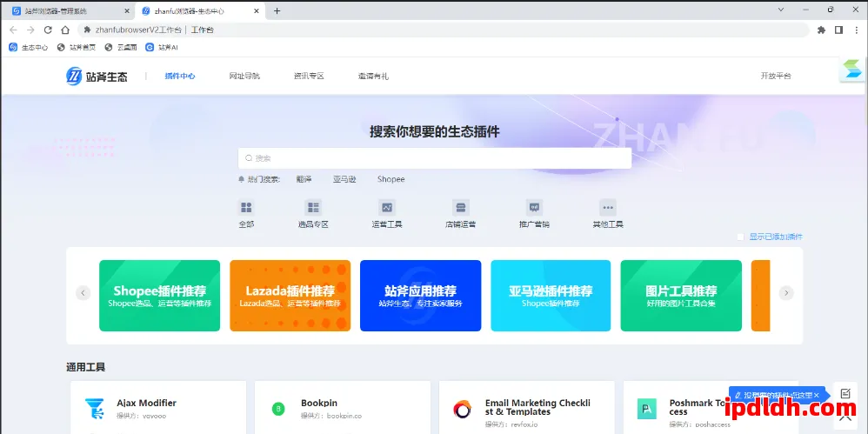Open the 站斧应用推荐 banner
Image resolution: width=868 pixels, height=434 pixels.
[421, 296]
